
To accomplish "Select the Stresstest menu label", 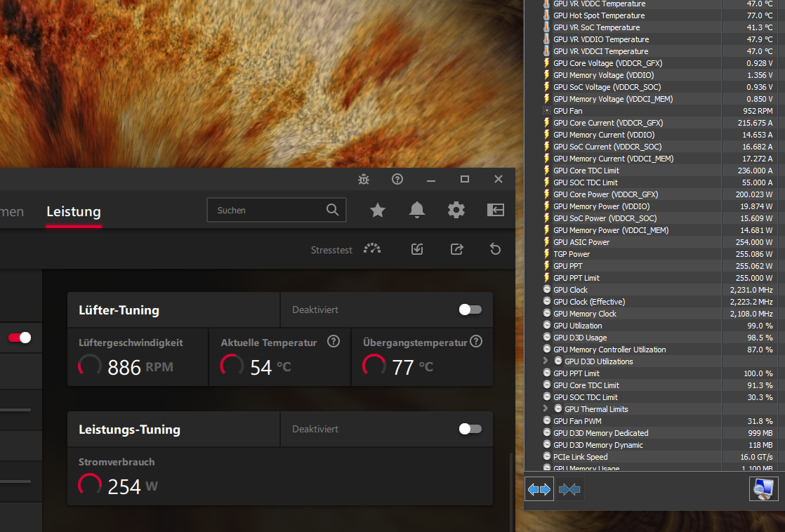I will click(x=331, y=248).
